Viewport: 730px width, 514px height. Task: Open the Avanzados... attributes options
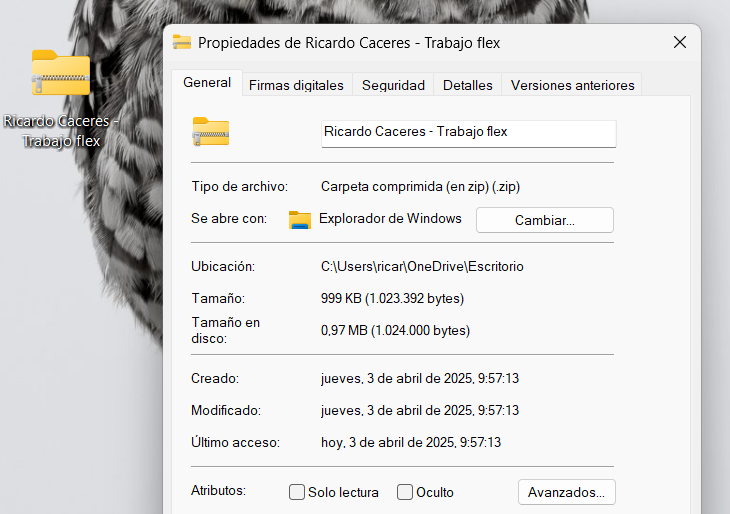(566, 492)
